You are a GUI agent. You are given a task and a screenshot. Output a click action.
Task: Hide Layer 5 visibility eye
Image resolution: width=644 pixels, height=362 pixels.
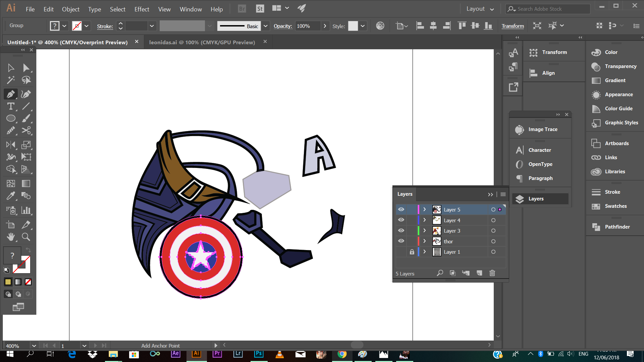coord(401,209)
